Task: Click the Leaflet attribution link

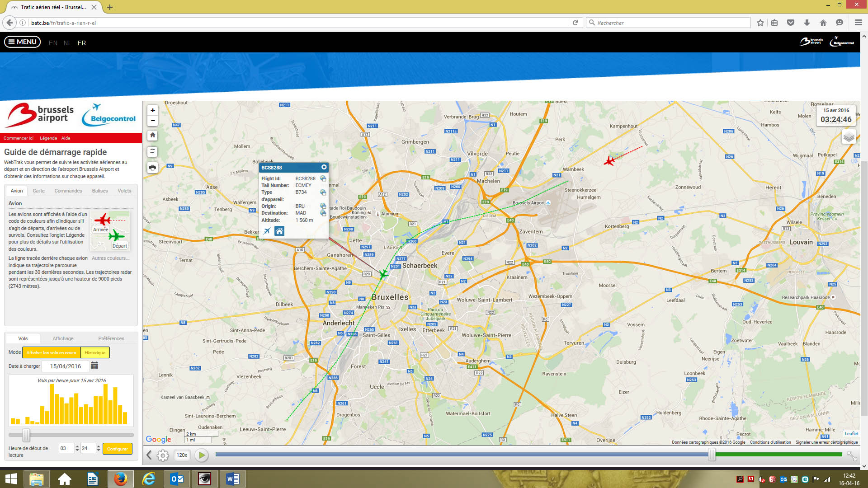Action: pyautogui.click(x=851, y=434)
